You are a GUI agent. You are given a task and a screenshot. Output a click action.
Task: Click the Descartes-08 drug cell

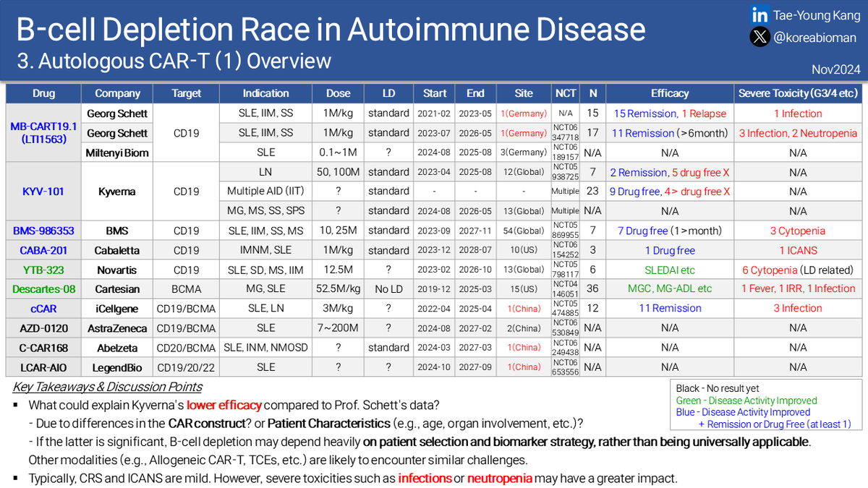43,289
